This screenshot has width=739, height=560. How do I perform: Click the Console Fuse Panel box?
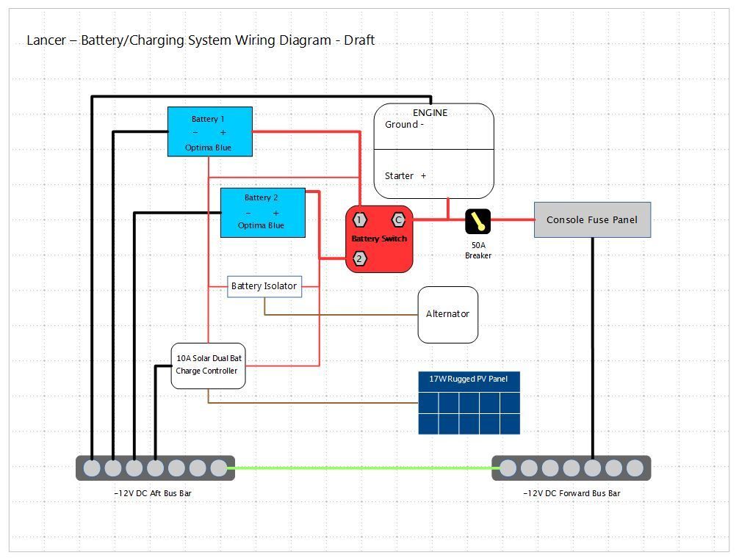[592, 220]
